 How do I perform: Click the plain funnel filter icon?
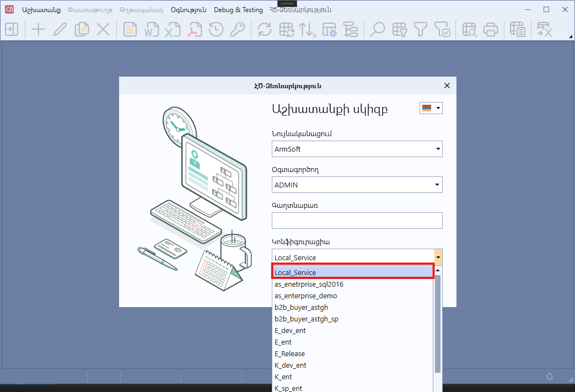pos(421,29)
